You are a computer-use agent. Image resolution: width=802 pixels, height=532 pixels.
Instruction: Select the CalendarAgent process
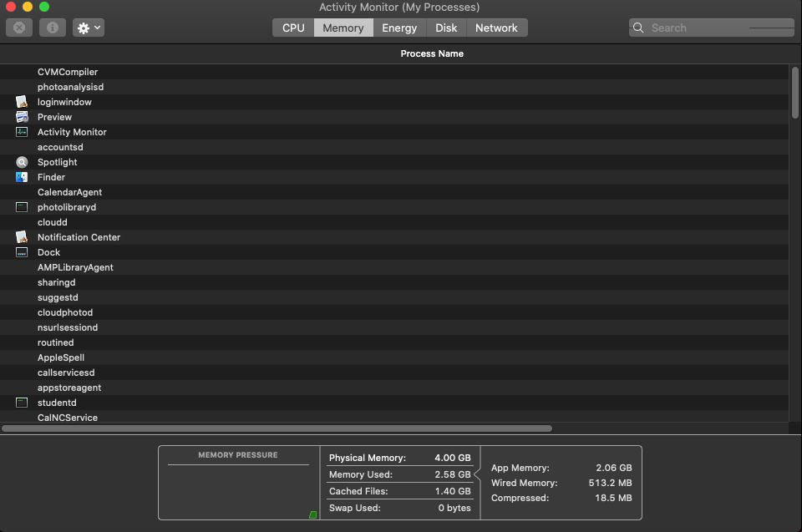[x=393, y=192]
